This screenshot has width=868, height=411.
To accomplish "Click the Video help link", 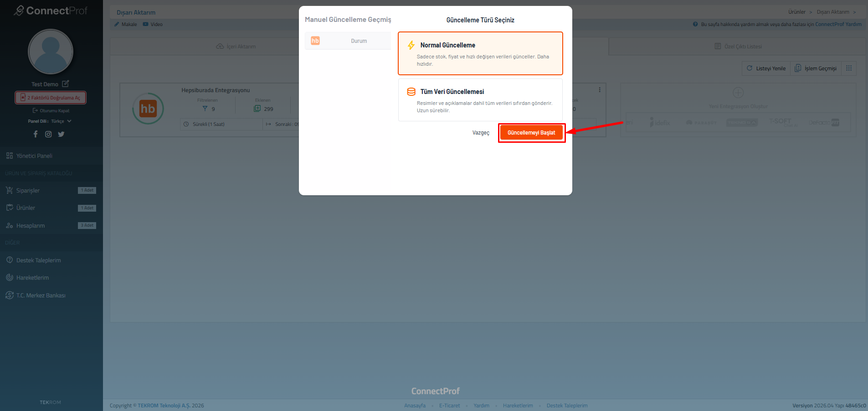I will click(x=153, y=24).
